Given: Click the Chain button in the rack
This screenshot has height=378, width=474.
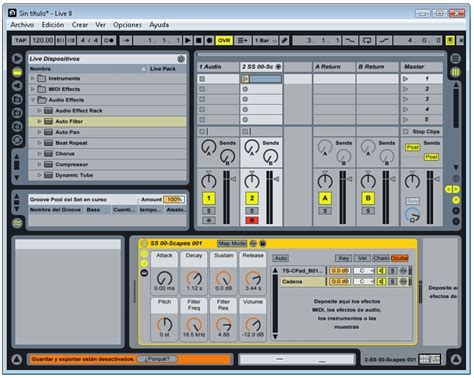Looking at the screenshot, I should (x=380, y=258).
